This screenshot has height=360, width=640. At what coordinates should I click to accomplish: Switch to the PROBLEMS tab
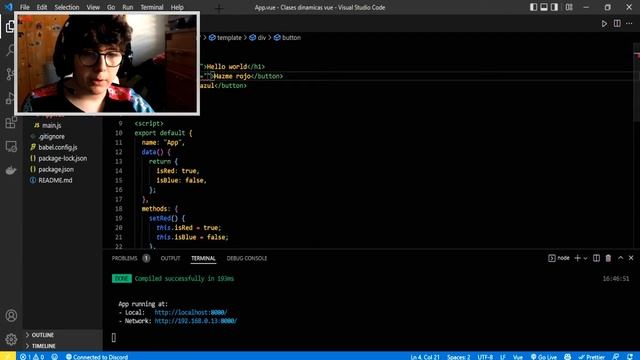(131, 258)
